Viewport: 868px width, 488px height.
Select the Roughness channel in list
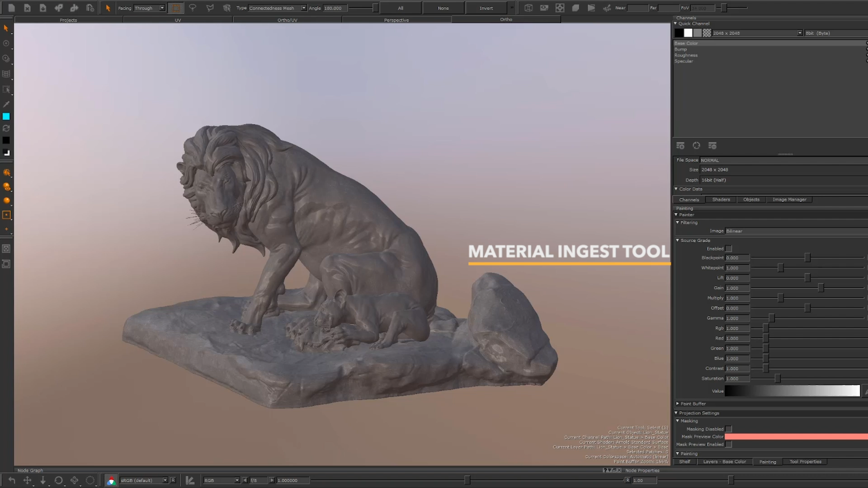tap(686, 55)
